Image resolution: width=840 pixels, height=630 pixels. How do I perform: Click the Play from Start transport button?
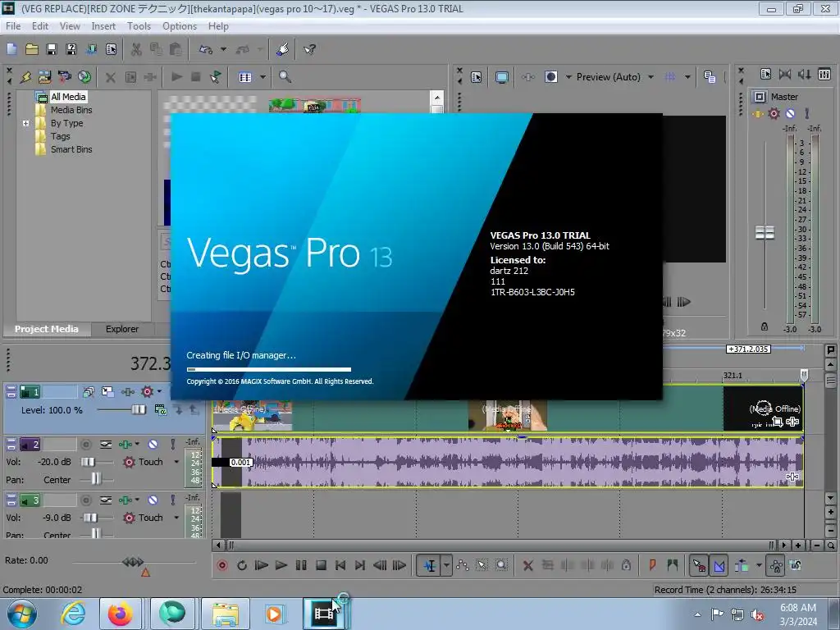(x=262, y=565)
